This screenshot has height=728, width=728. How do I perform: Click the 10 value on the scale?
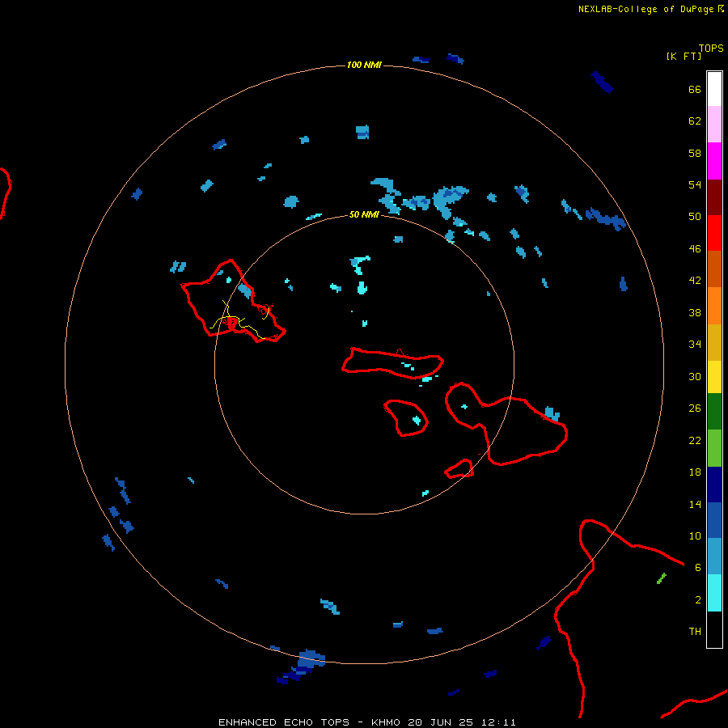point(695,535)
